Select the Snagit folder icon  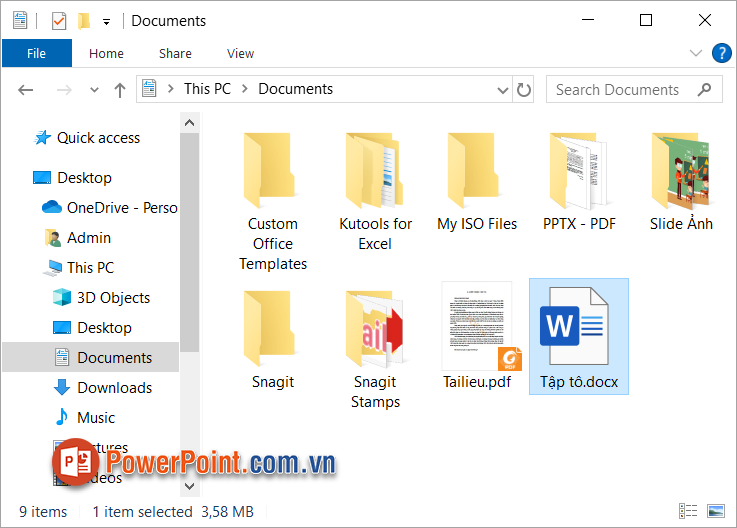(269, 329)
